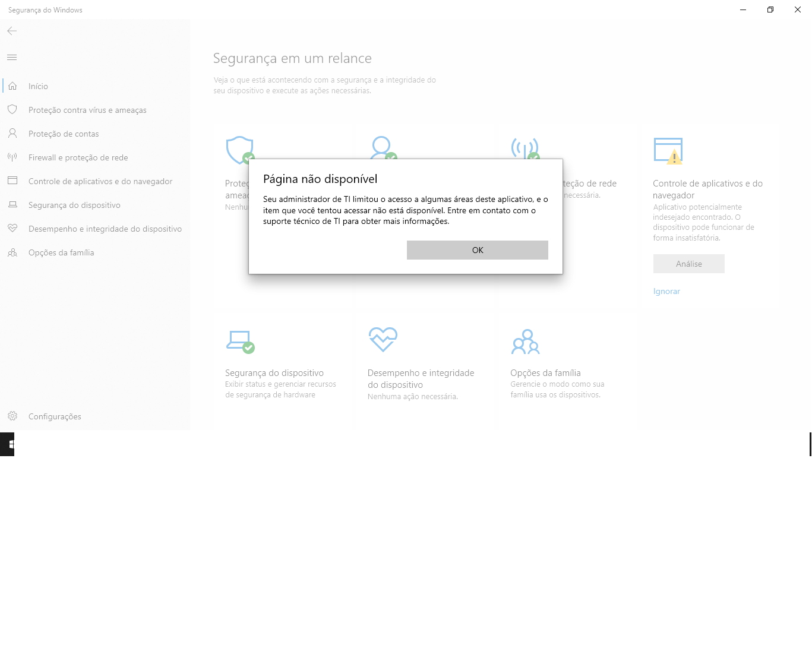Click the large device security laptop tile icon
812x670 pixels.
point(241,342)
